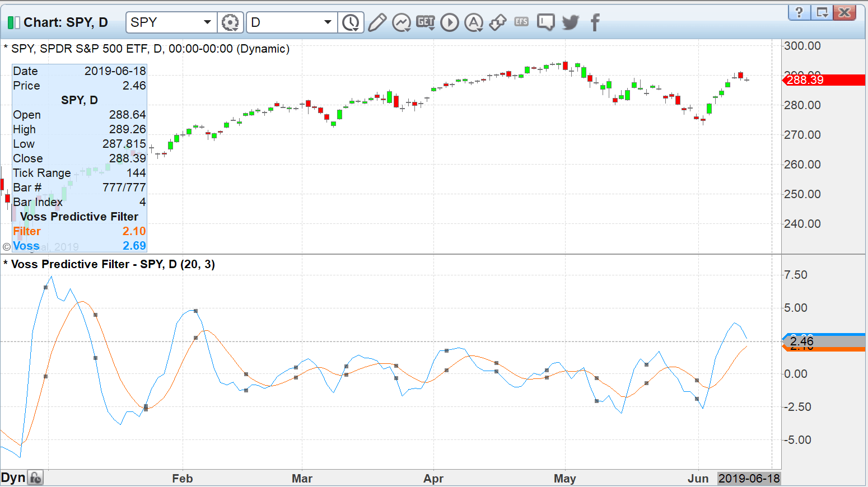Click the up-down arrows trade icon
Image resolution: width=868 pixels, height=487 pixels.
(498, 22)
